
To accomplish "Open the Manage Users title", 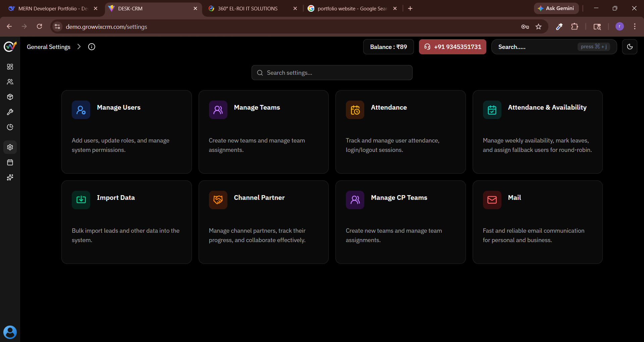I will (x=119, y=107).
